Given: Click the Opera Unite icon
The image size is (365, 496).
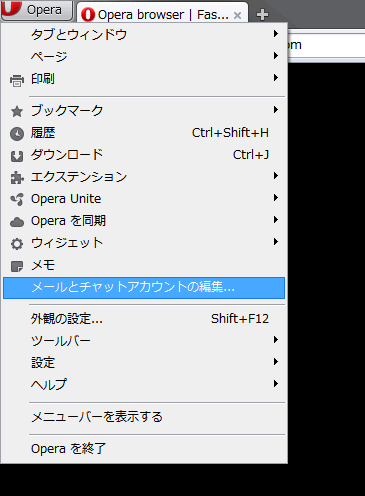Looking at the screenshot, I should click(17, 199).
